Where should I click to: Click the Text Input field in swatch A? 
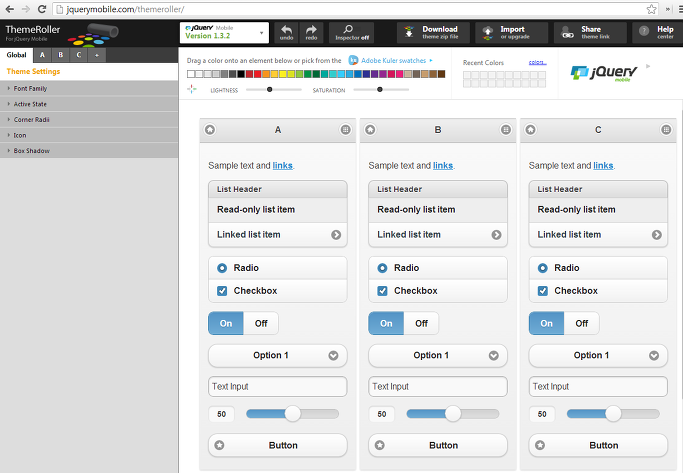click(x=278, y=386)
